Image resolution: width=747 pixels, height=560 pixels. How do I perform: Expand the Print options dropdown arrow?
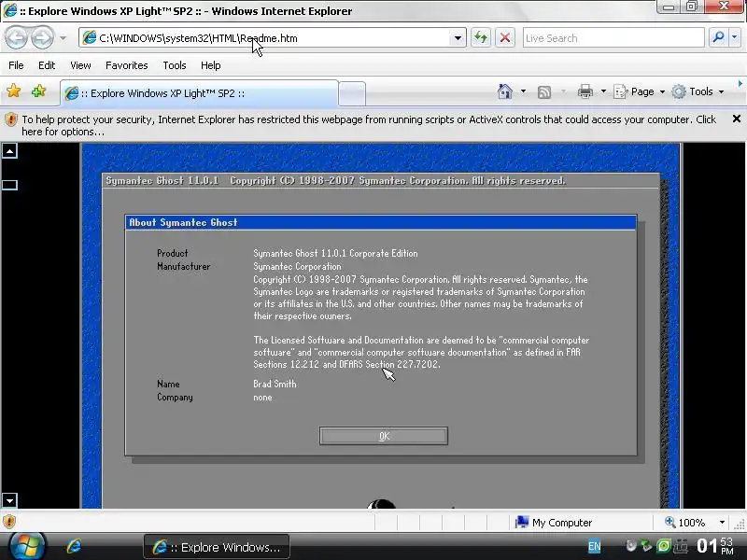click(x=603, y=91)
